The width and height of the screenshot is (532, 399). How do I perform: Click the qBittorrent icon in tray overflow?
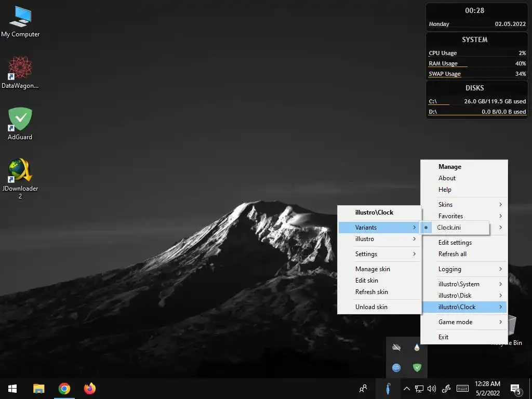tap(396, 367)
